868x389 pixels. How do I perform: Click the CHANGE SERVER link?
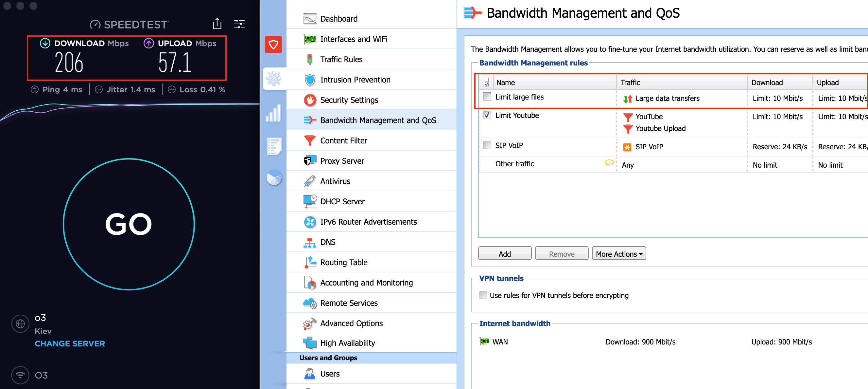coord(70,344)
